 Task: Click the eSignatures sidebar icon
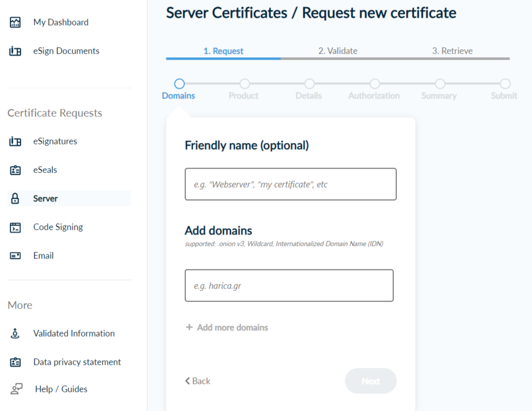click(16, 142)
